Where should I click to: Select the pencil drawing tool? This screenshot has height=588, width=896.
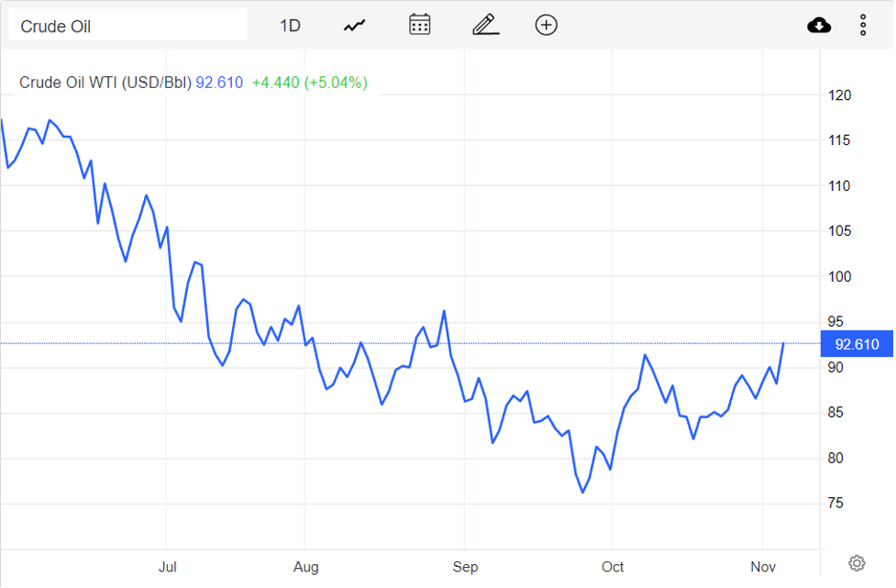485,25
